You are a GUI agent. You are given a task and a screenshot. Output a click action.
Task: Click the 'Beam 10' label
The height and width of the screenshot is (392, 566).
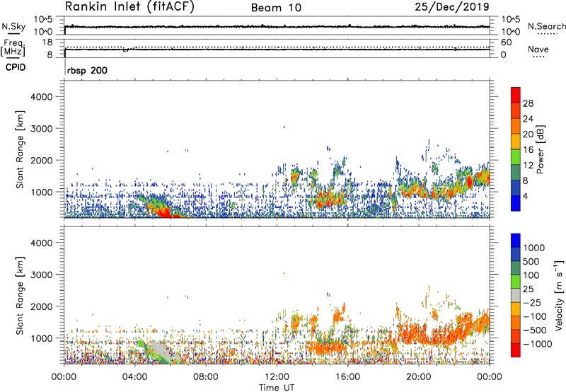(276, 8)
